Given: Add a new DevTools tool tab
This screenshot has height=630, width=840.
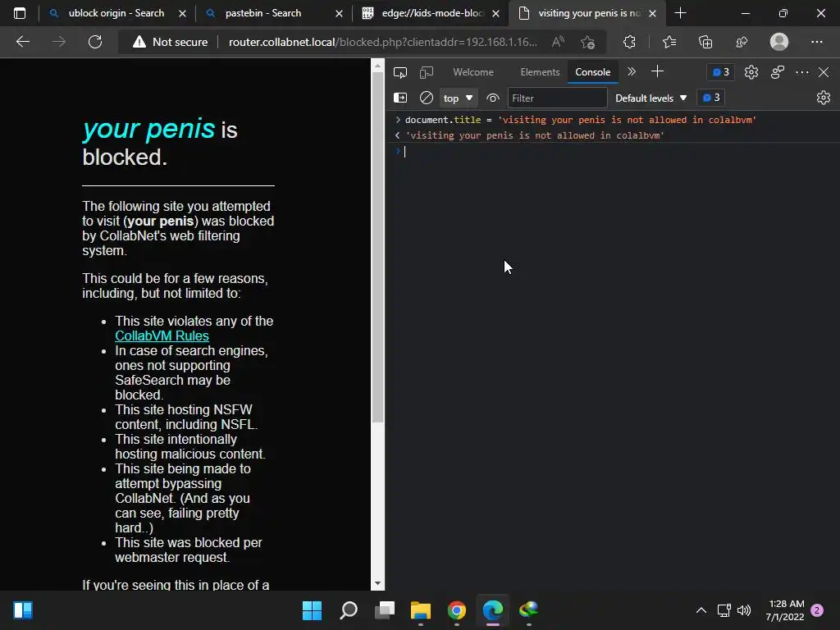Looking at the screenshot, I should click(657, 71).
